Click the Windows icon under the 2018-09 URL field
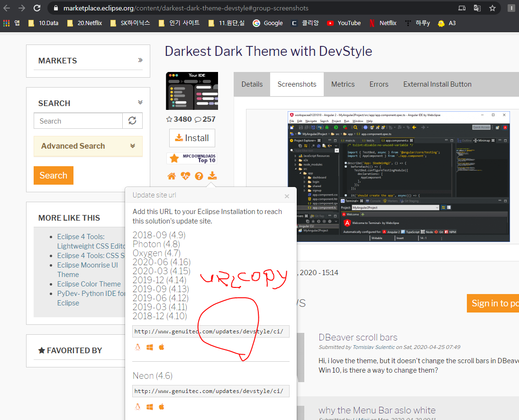This screenshot has width=519, height=420. [x=150, y=347]
